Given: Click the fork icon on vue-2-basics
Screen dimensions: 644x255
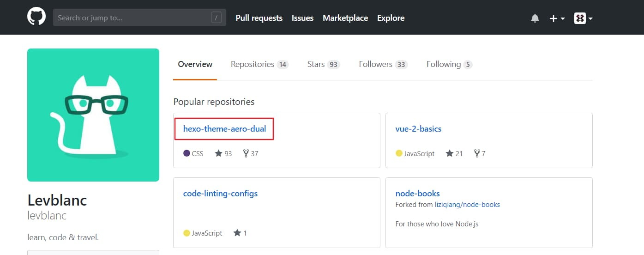Looking at the screenshot, I should (x=477, y=153).
